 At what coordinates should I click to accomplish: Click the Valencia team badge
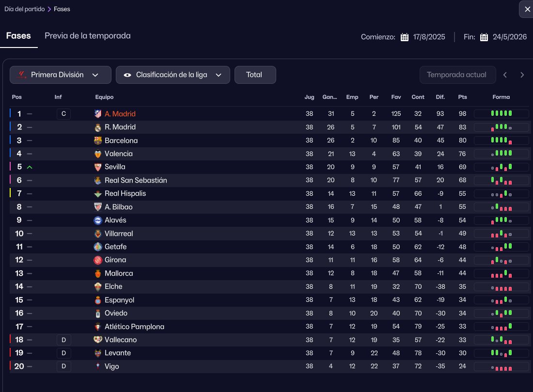pos(98,154)
